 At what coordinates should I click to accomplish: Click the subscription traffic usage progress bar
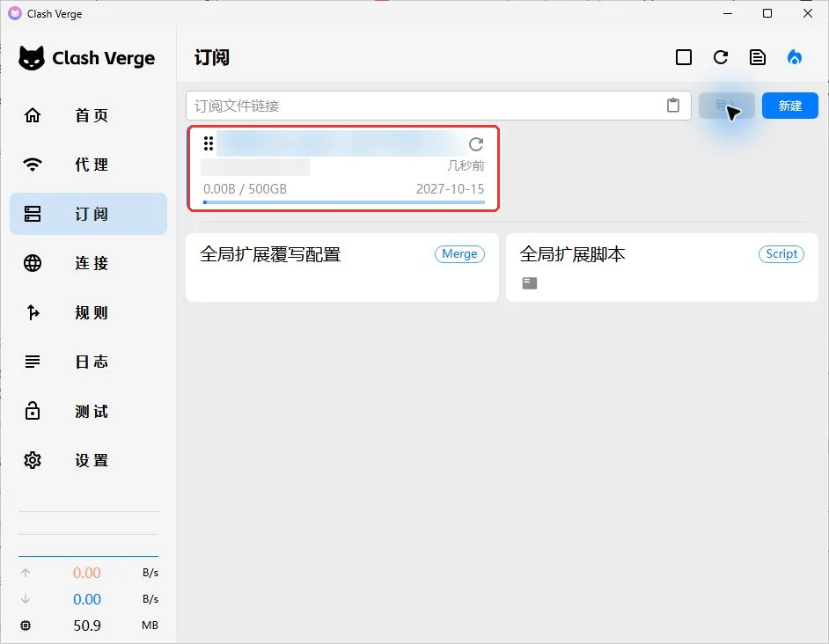(x=343, y=202)
